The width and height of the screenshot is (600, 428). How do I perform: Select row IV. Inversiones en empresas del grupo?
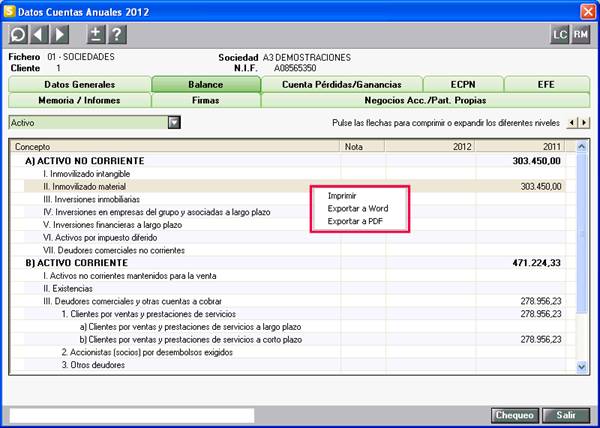point(295,212)
